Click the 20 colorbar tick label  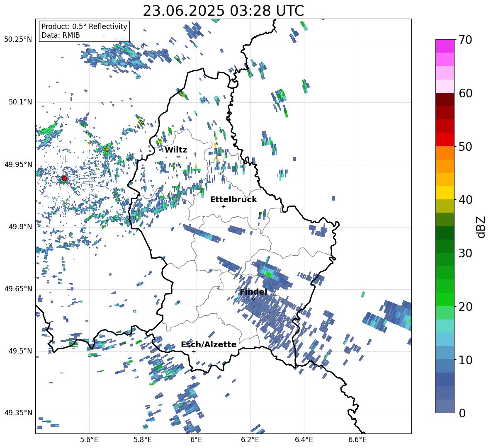pyautogui.click(x=465, y=306)
